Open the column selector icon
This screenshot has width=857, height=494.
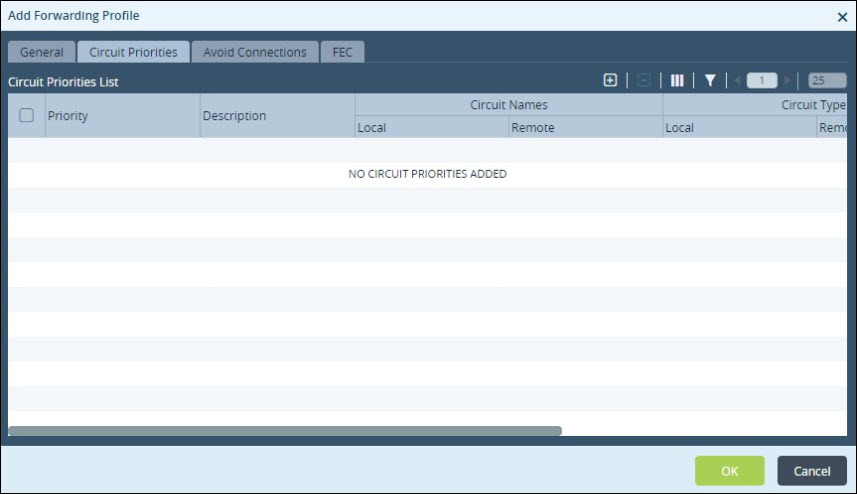coord(677,80)
